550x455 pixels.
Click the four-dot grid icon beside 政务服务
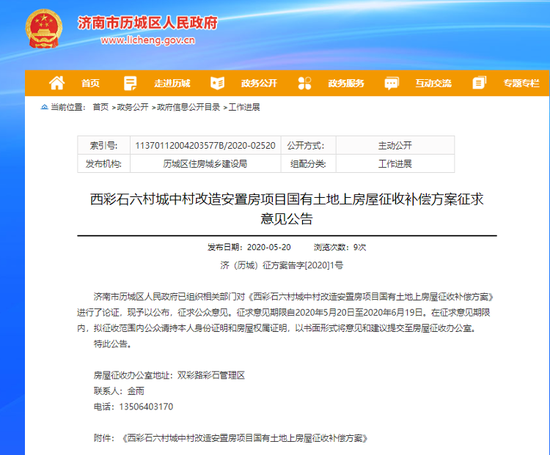304,83
